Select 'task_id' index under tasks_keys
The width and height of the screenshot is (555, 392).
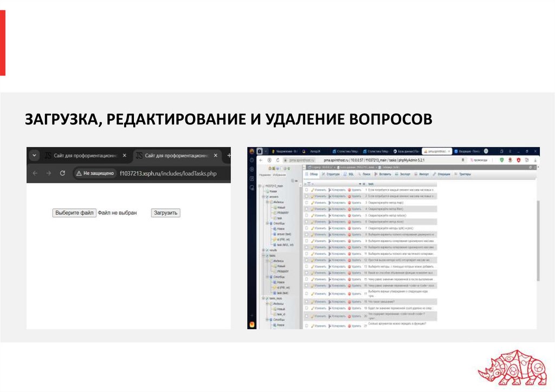281,314
